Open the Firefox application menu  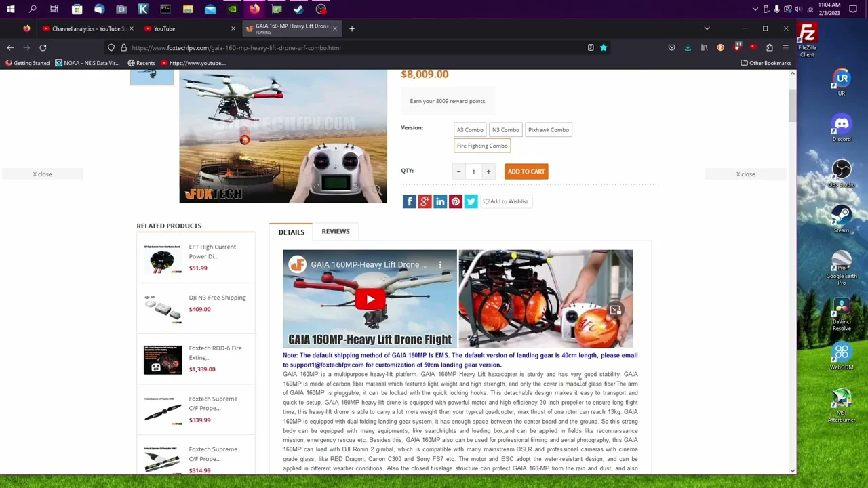tap(785, 48)
